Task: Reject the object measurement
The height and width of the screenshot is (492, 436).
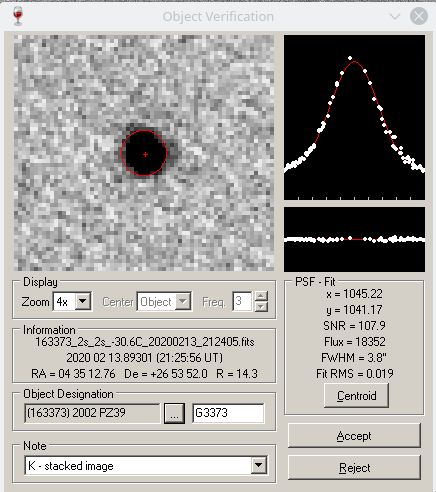Action: (354, 468)
